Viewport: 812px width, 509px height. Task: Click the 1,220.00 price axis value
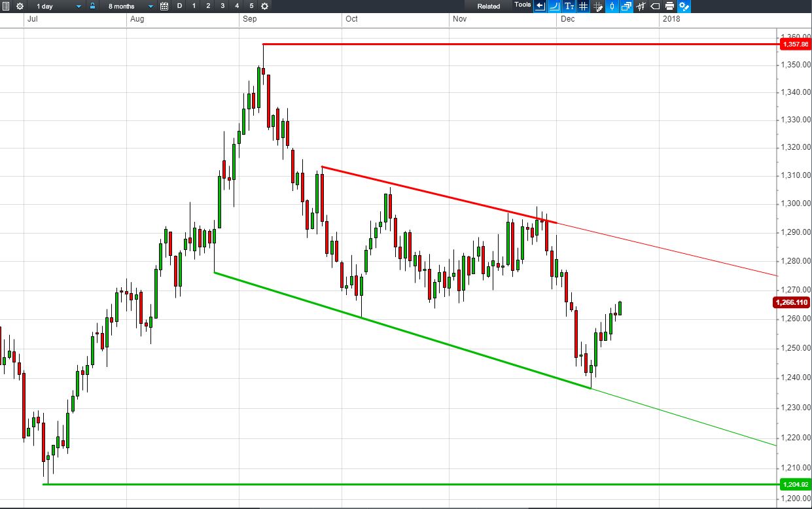click(794, 438)
